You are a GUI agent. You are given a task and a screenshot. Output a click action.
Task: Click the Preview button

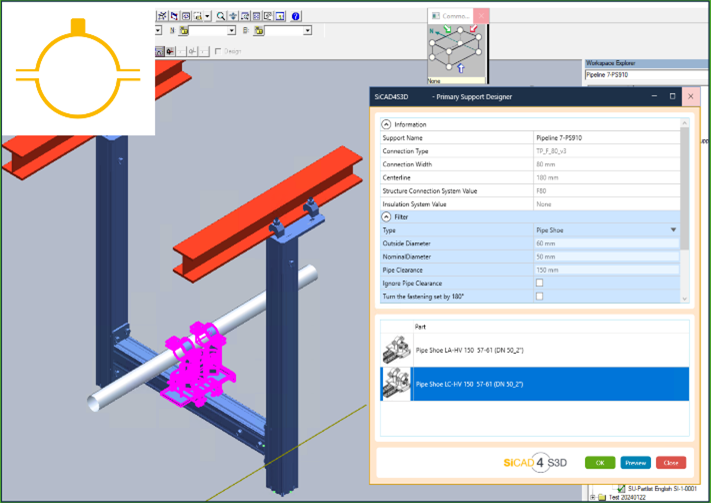(635, 463)
